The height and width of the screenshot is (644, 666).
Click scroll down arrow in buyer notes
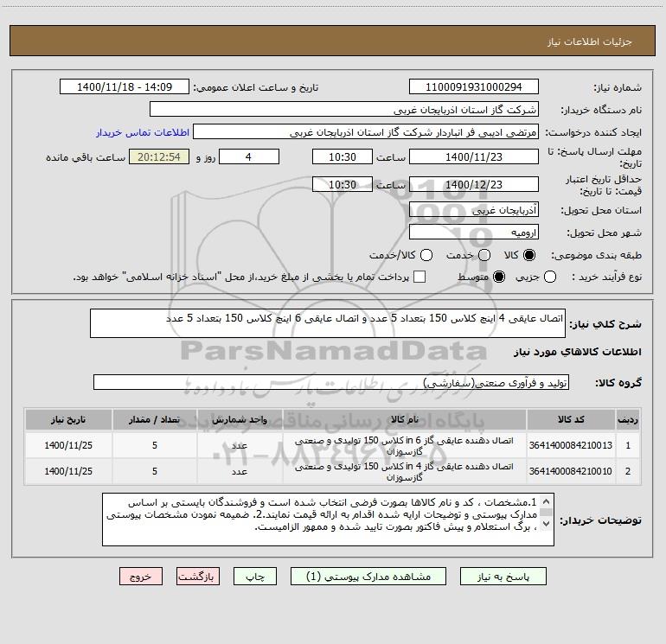pyautogui.click(x=547, y=524)
